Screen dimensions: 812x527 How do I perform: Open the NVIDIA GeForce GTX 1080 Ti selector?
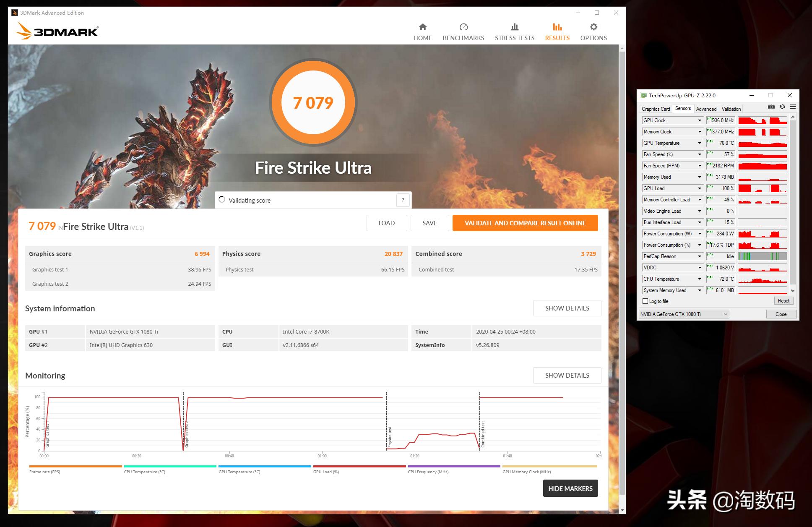click(x=684, y=314)
